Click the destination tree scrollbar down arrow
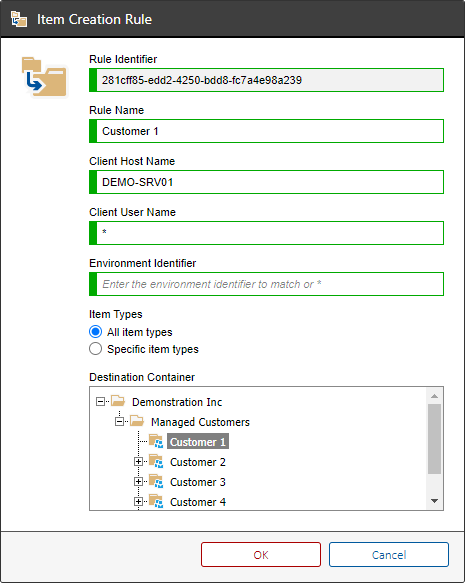Viewport: 465px width, 583px height. coord(434,501)
